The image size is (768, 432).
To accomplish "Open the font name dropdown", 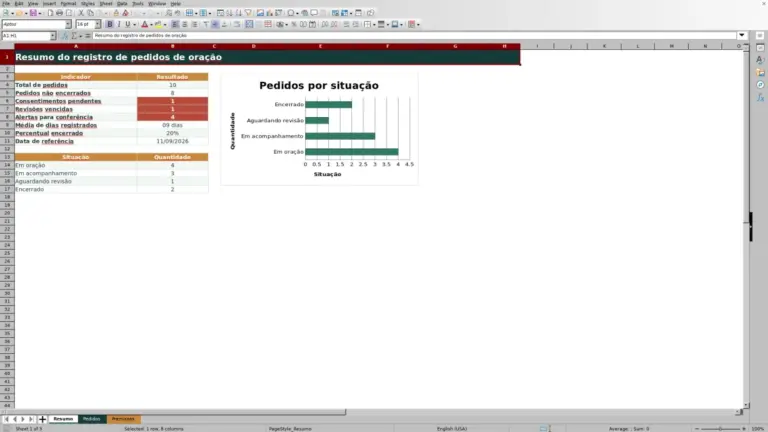I will tap(68, 24).
